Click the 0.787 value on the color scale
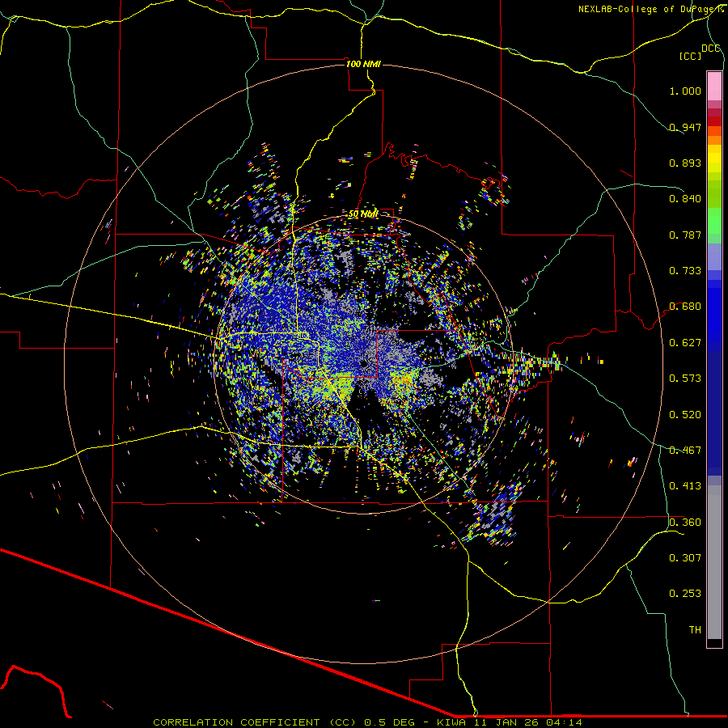 tap(685, 235)
